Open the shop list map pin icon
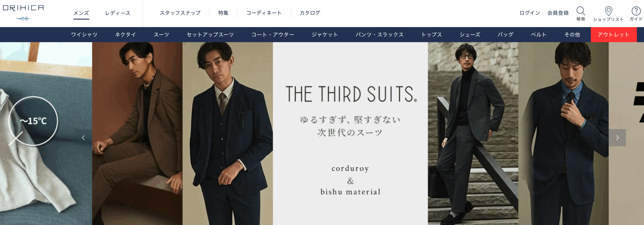 pos(608,11)
